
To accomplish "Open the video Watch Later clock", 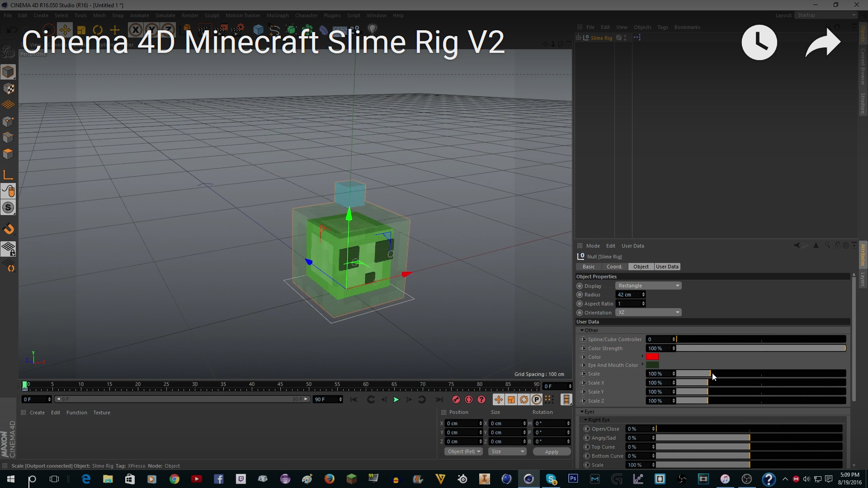I will (x=759, y=42).
